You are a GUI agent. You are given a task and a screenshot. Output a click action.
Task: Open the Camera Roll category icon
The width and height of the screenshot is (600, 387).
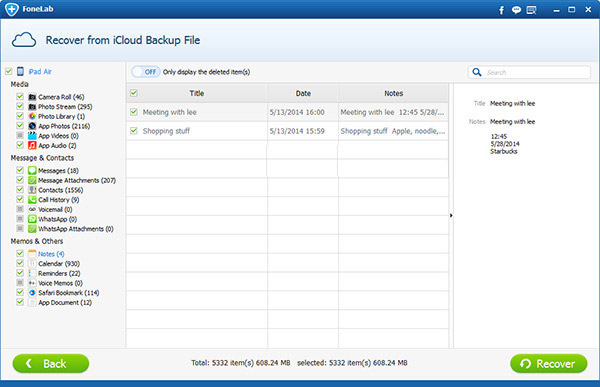pyautogui.click(x=32, y=97)
